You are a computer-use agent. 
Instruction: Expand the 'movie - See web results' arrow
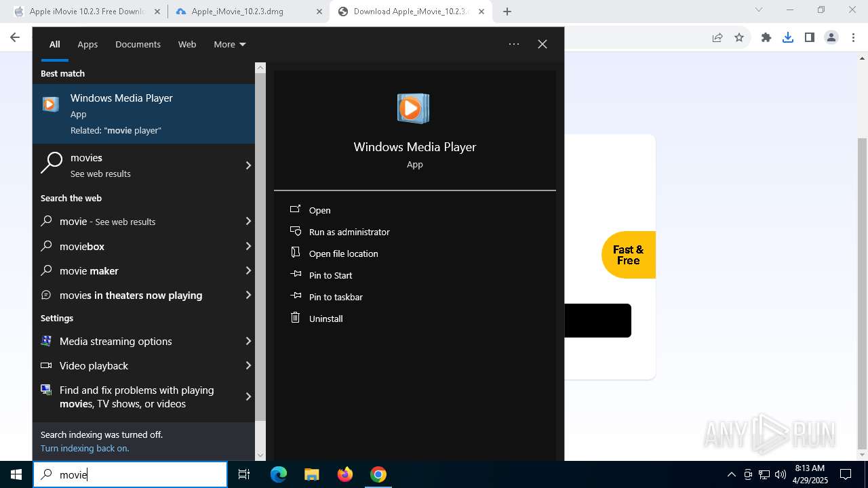click(248, 222)
